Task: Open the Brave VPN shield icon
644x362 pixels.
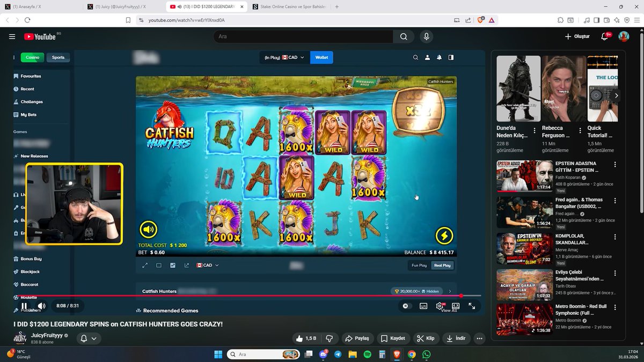Action: coord(626,20)
